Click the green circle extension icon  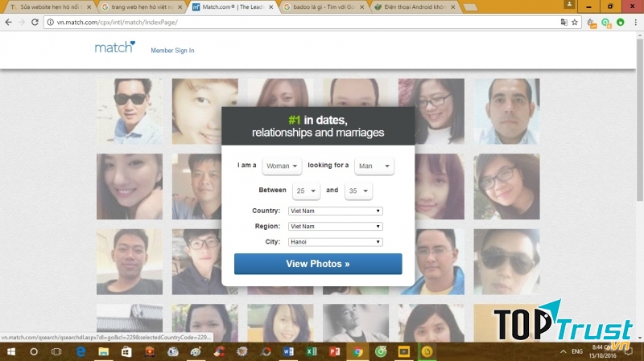click(621, 23)
